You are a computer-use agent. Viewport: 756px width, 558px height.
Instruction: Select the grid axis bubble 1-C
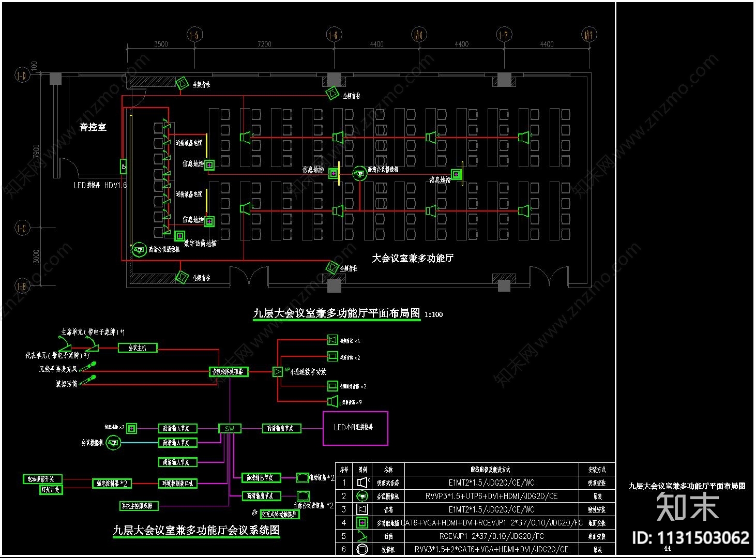22,228
